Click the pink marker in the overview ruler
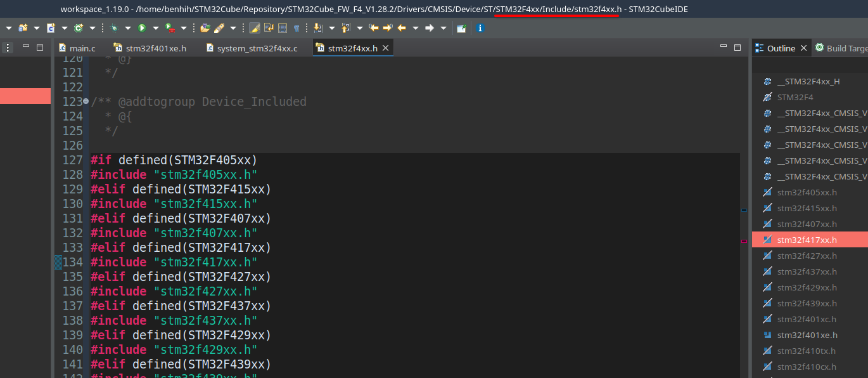Screen dimensions: 868x378 pos(744,241)
